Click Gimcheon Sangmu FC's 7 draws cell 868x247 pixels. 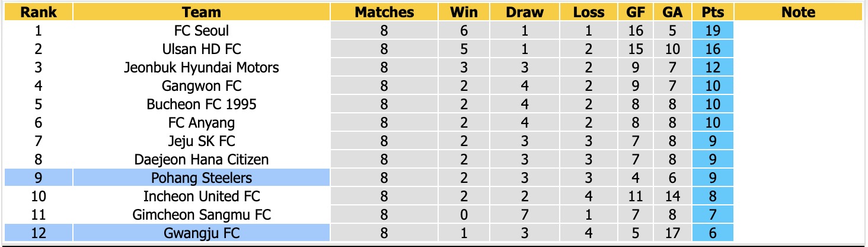point(525,214)
